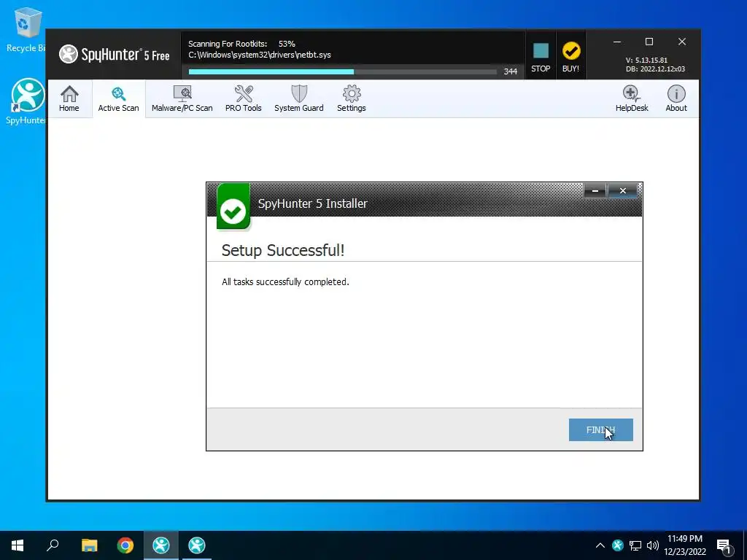This screenshot has width=747, height=560.
Task: Click "All tasks successfully completed." text
Action: coord(285,282)
